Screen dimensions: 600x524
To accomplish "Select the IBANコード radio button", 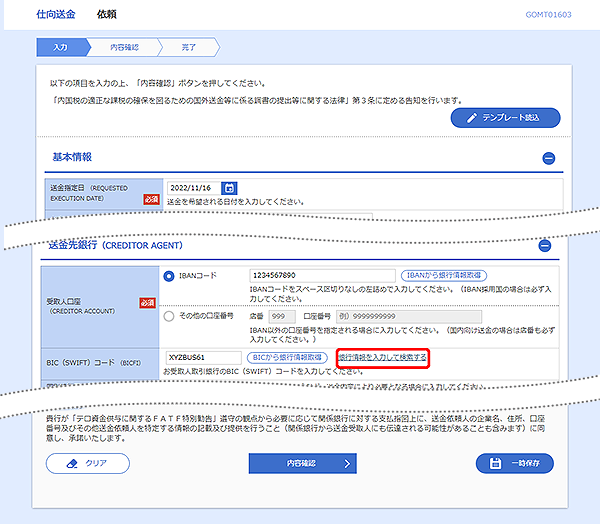I will click(x=169, y=276).
